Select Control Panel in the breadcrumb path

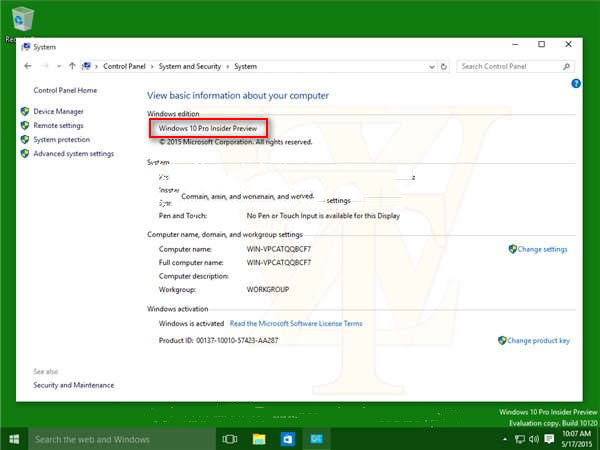pyautogui.click(x=124, y=66)
